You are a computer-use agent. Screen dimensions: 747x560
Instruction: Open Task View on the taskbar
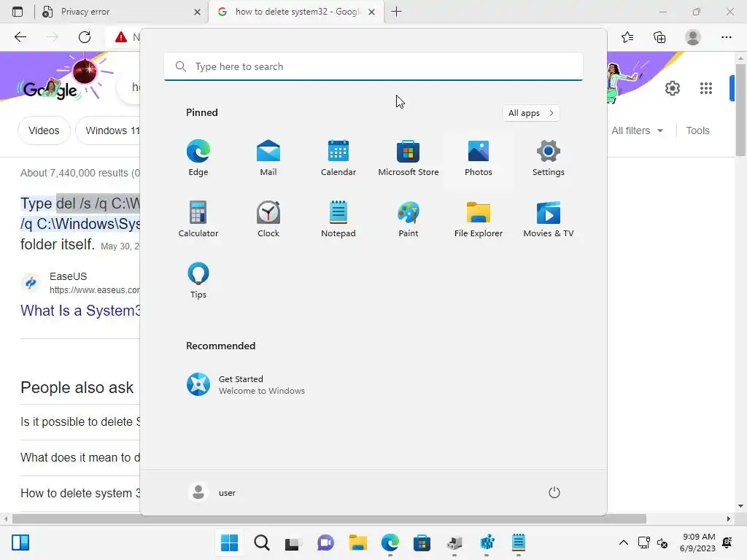click(293, 542)
